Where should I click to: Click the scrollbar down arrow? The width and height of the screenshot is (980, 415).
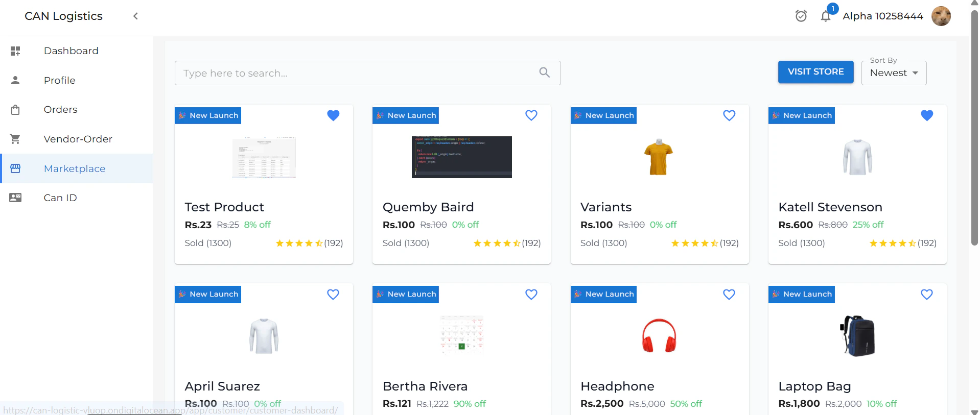[974, 411]
